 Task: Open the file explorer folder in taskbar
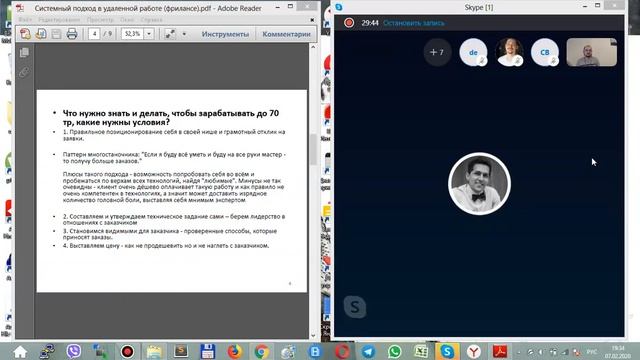[x=154, y=351]
